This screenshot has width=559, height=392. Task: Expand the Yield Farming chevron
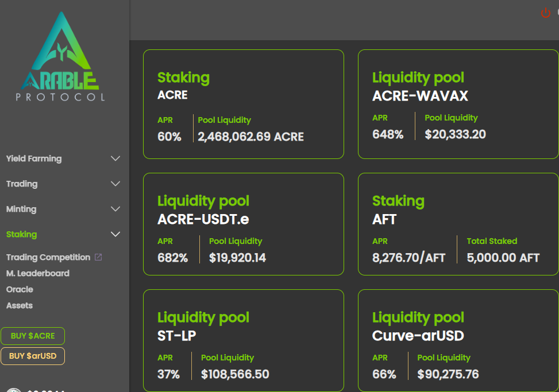click(115, 158)
